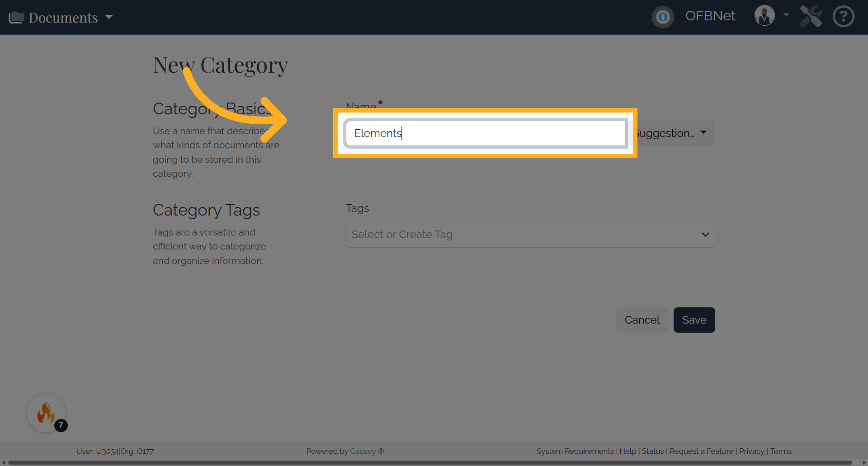
Task: Click the OFBNet organization logo
Action: click(x=663, y=17)
